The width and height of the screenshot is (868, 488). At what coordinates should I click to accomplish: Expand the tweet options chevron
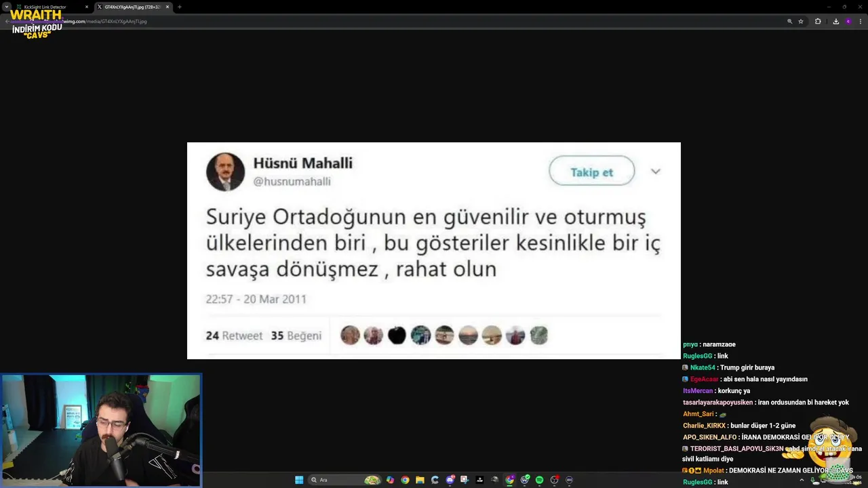[655, 171]
